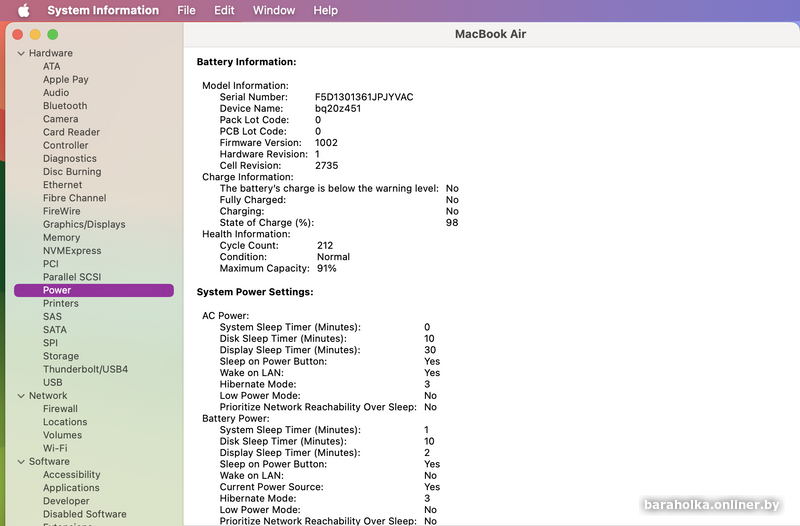The height and width of the screenshot is (526, 800).
Task: Select NVMExpress in the sidebar
Action: (72, 251)
